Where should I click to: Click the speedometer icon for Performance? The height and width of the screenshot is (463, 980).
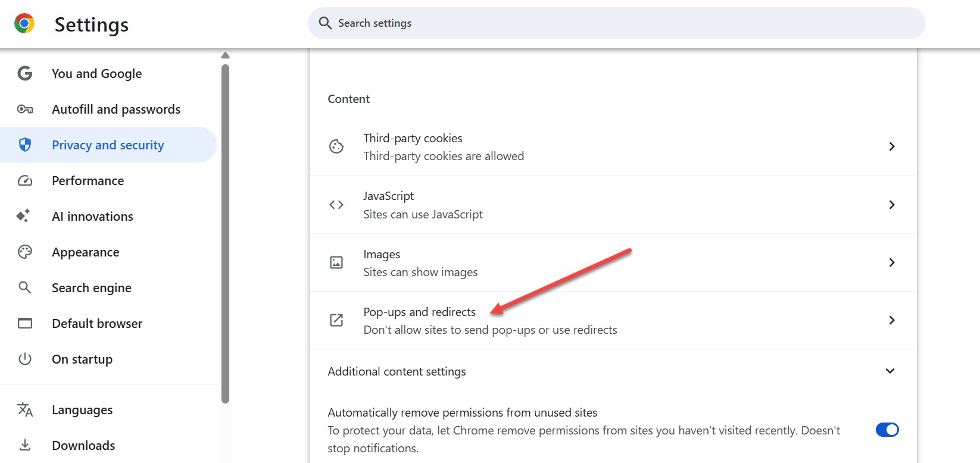(x=25, y=180)
